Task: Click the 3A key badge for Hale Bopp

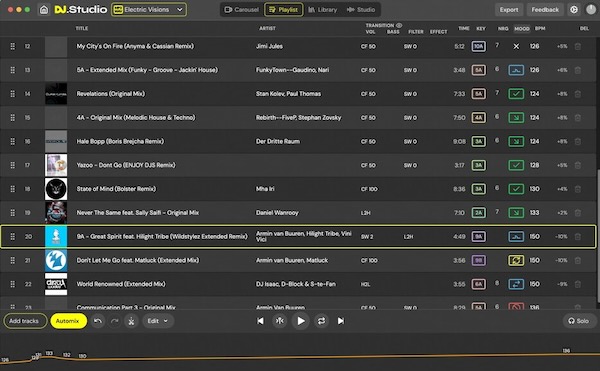Action: point(479,142)
